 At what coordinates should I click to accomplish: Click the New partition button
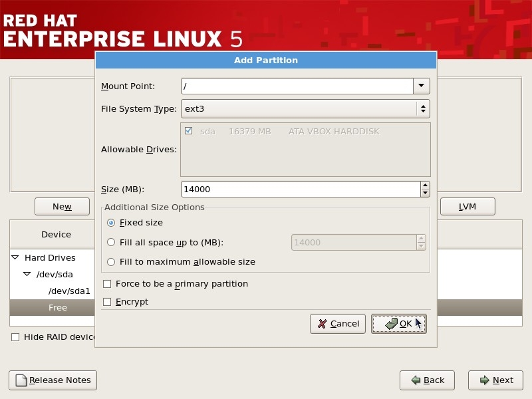click(x=62, y=206)
